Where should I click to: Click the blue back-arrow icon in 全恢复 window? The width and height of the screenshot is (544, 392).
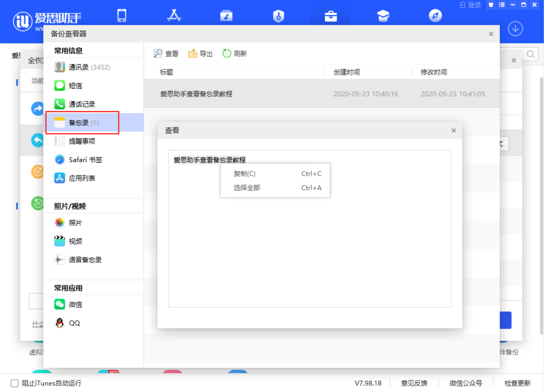coord(37,140)
